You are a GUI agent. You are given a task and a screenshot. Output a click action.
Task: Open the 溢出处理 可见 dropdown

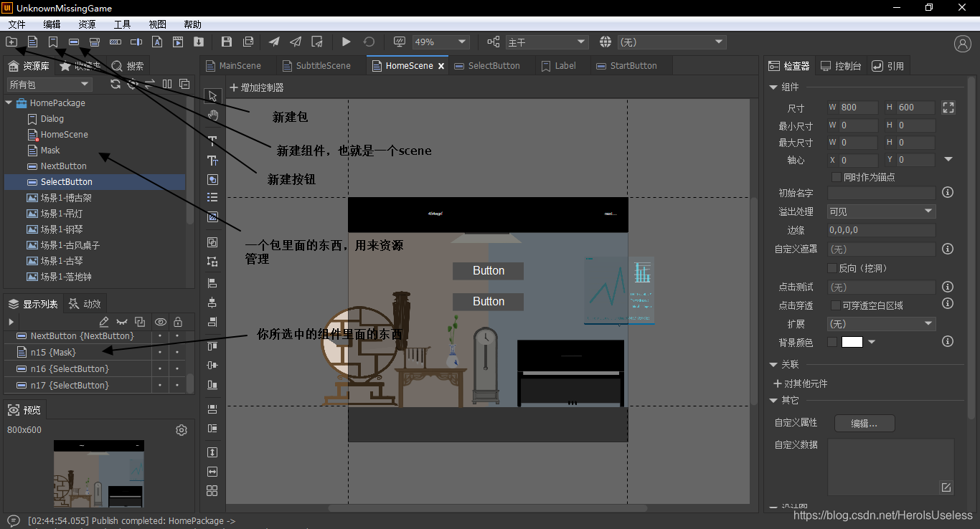(880, 211)
